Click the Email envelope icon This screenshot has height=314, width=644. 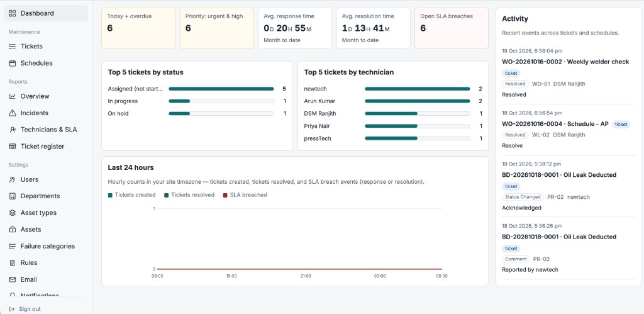tap(13, 279)
